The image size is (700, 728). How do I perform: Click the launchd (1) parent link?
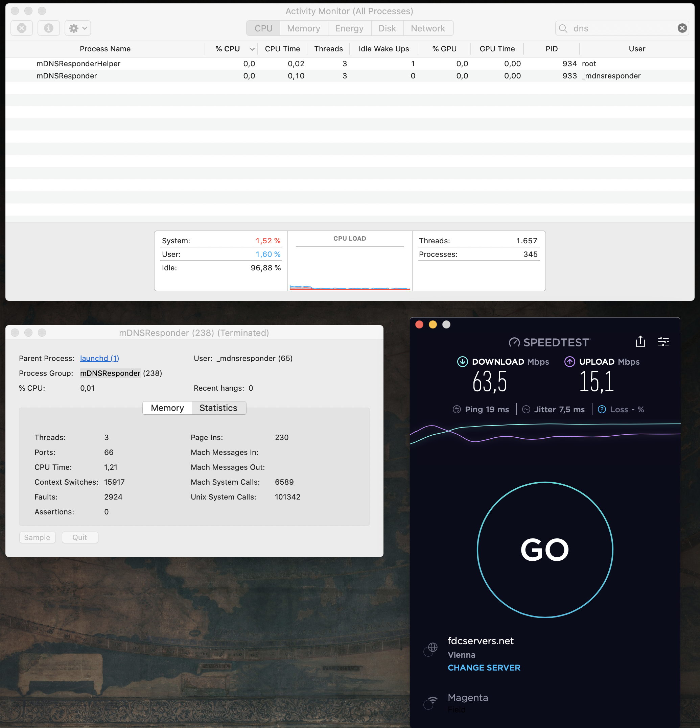pos(99,358)
